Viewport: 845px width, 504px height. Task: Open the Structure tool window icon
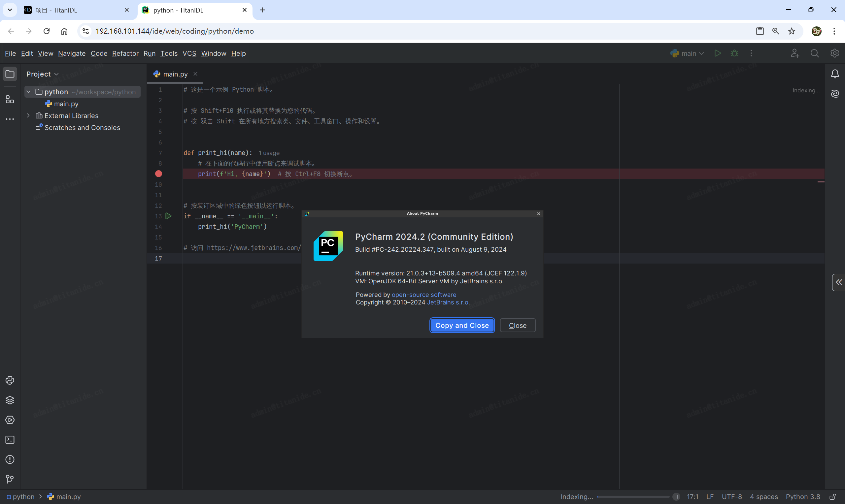click(x=10, y=100)
